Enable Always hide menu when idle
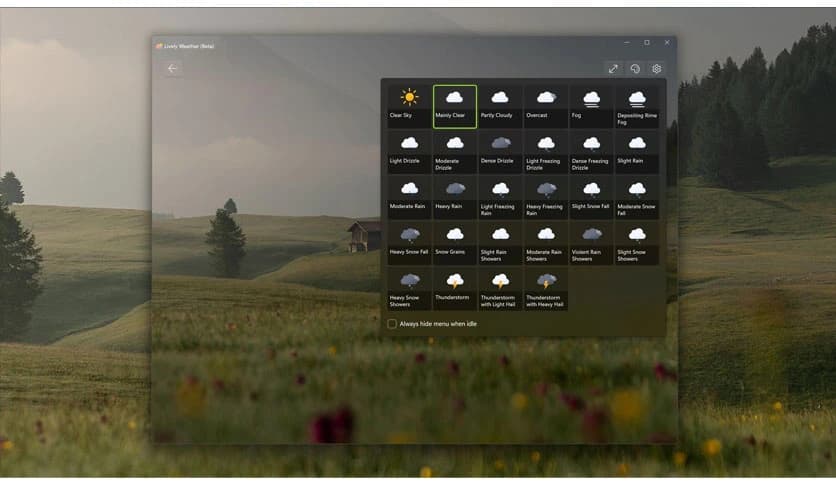 (392, 324)
